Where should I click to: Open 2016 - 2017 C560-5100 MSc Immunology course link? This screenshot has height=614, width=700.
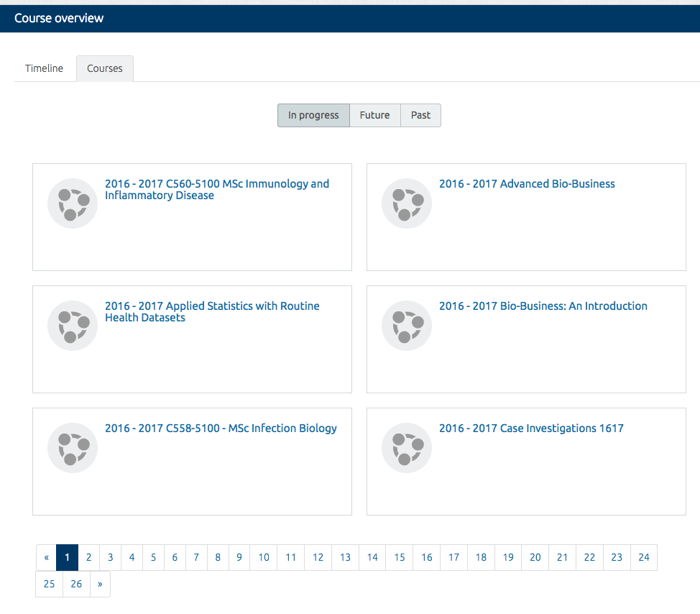(x=217, y=189)
